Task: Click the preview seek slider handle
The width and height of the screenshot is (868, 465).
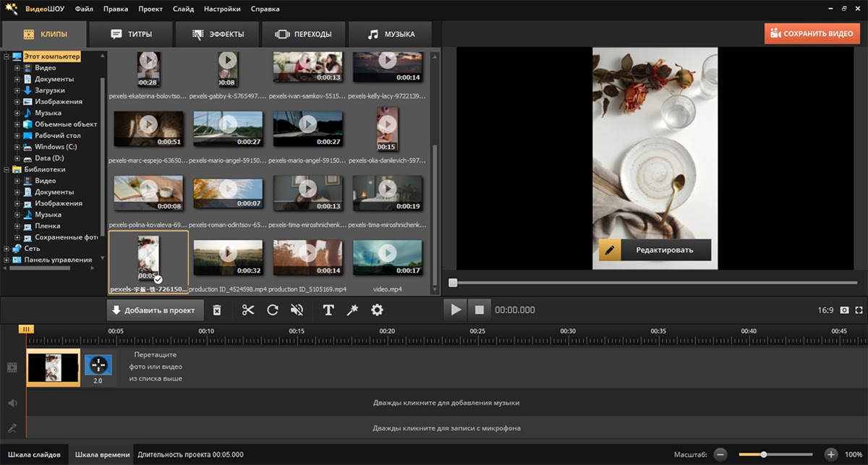Action: pos(453,283)
